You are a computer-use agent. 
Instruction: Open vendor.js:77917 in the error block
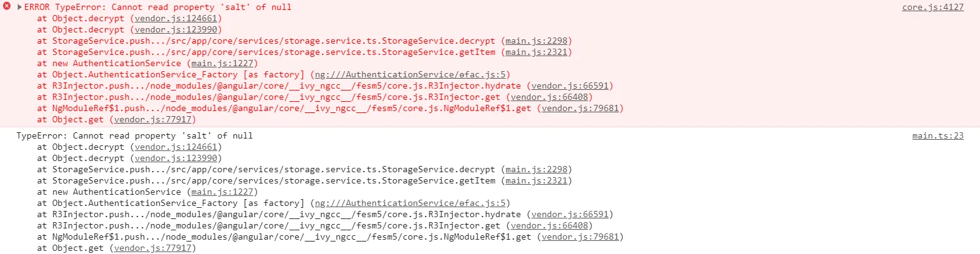coord(153,119)
